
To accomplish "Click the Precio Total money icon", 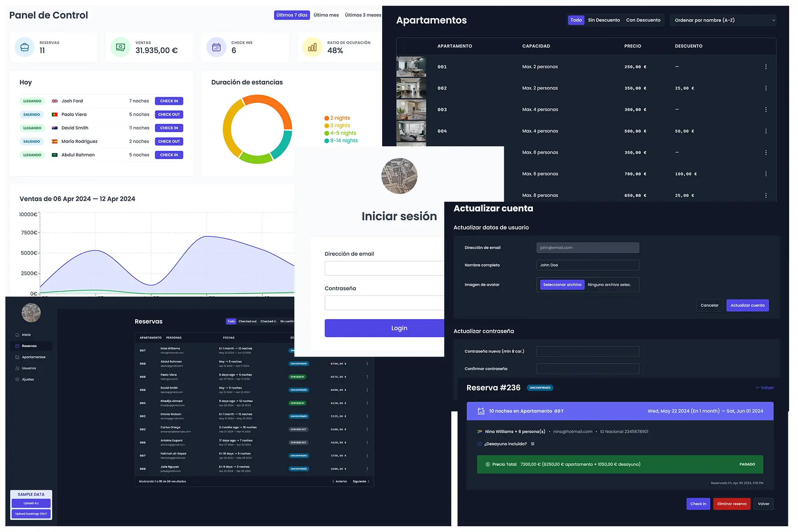I will pos(488,465).
